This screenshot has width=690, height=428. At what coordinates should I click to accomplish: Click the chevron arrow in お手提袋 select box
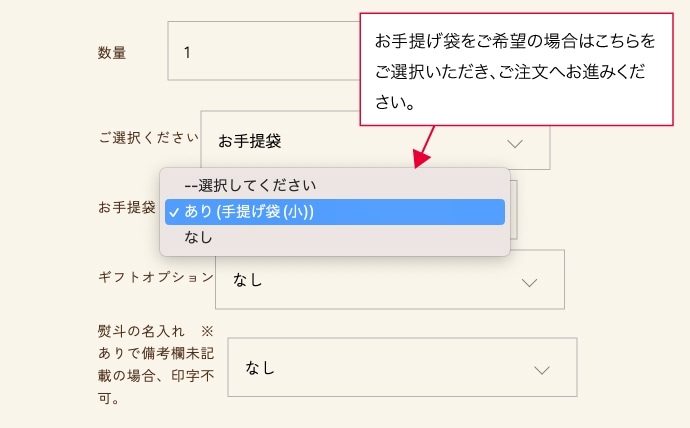[x=514, y=143]
